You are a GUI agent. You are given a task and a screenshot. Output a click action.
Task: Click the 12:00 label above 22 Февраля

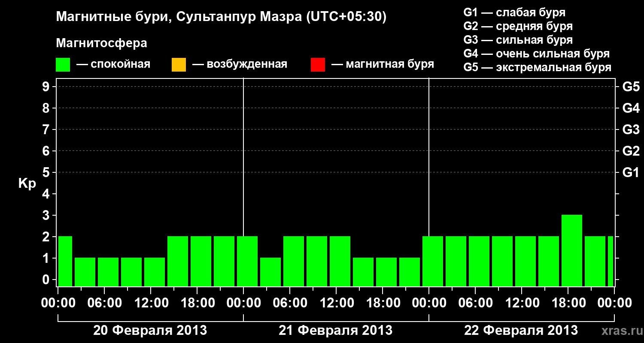tap(522, 303)
